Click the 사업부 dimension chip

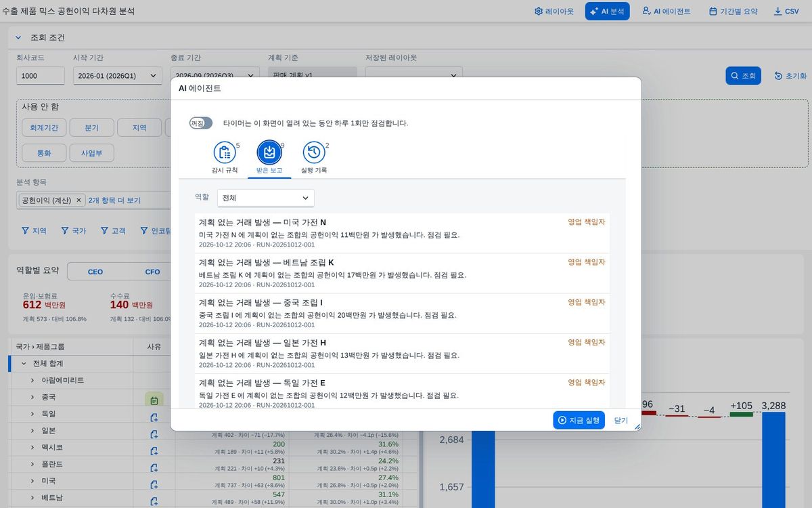[x=91, y=152]
